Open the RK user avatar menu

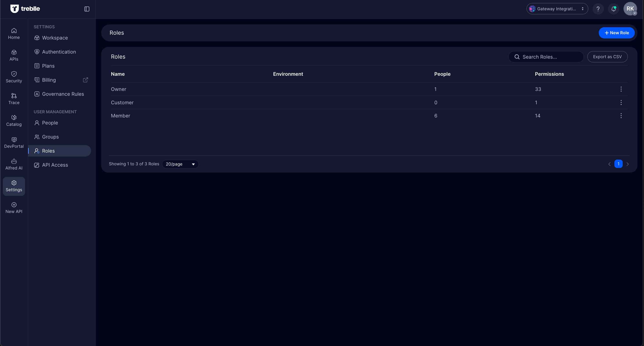630,9
